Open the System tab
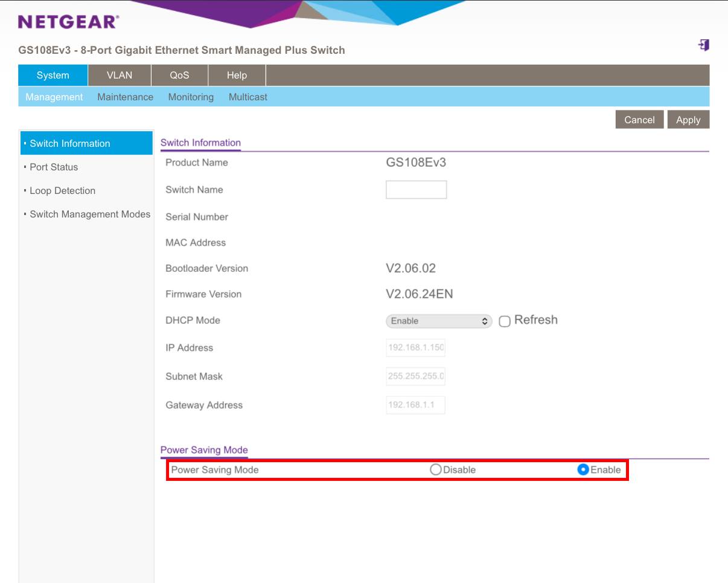 53,76
